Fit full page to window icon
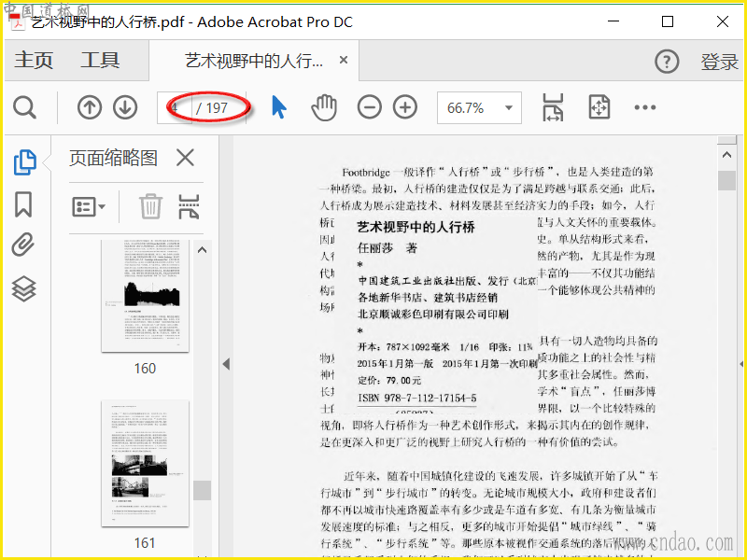Image resolution: width=747 pixels, height=560 pixels. (x=599, y=107)
